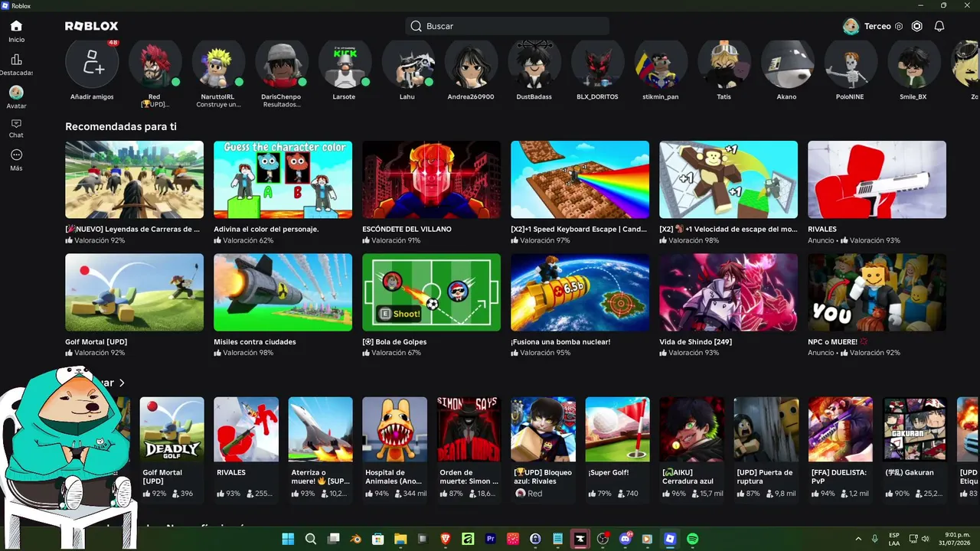Open friend Red's avatar
Screen dimensions: 980x551
click(155, 63)
